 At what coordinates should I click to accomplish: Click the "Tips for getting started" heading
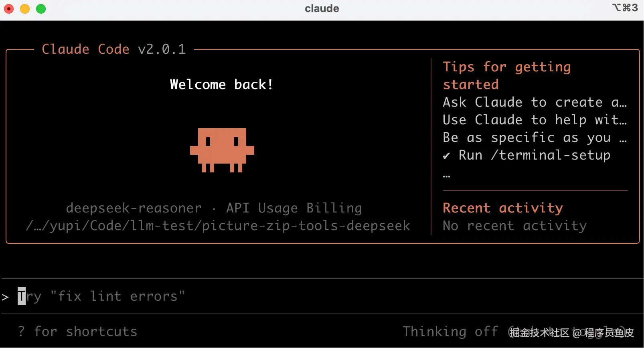507,76
